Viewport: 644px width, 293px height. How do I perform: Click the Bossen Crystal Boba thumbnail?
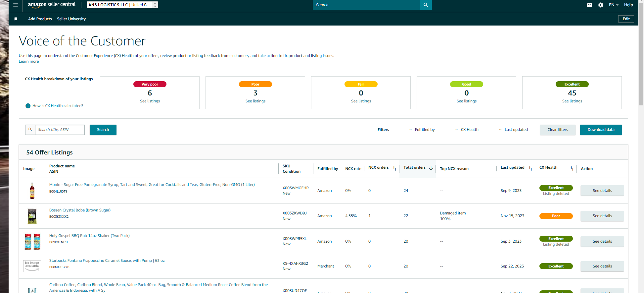click(32, 216)
